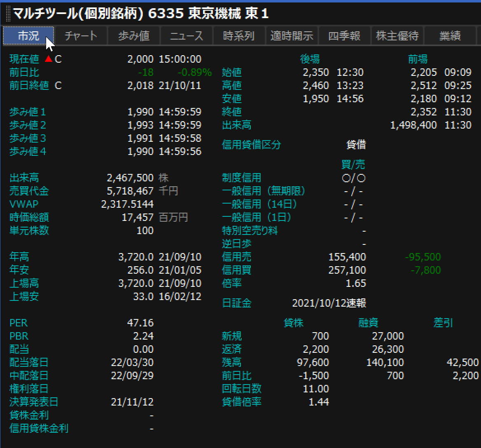Click the 逆日歩 label
The image size is (481, 448).
236,244
